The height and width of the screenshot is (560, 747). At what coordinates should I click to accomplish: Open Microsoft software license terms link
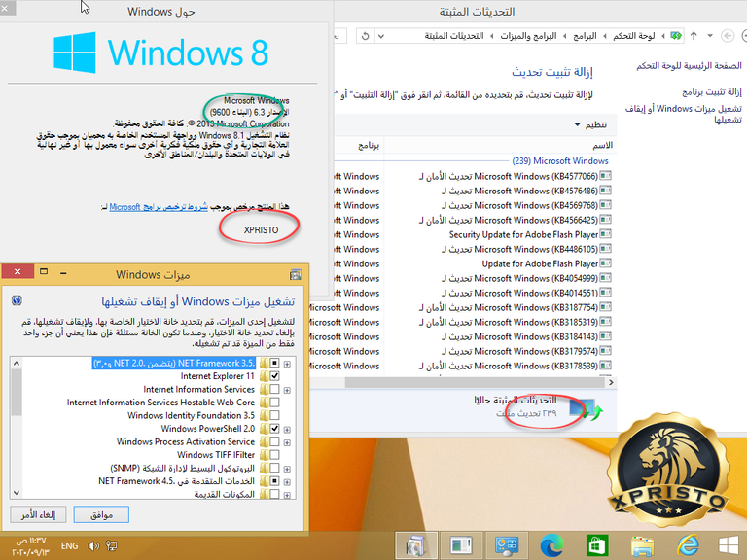pyautogui.click(x=159, y=207)
